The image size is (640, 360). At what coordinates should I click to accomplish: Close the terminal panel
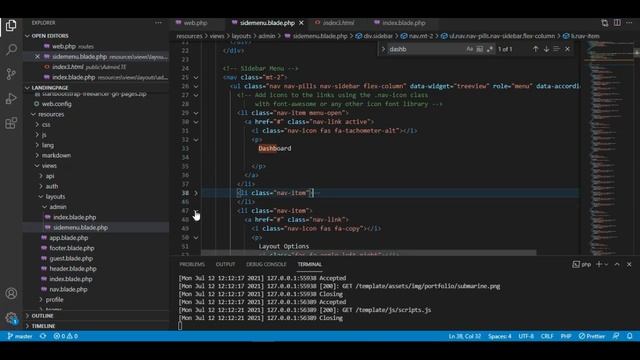click(x=629, y=264)
